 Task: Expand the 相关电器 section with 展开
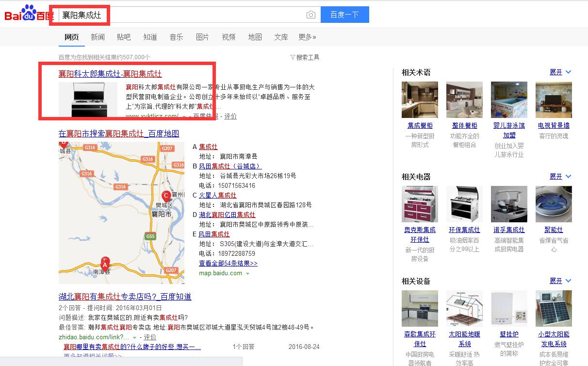point(560,176)
